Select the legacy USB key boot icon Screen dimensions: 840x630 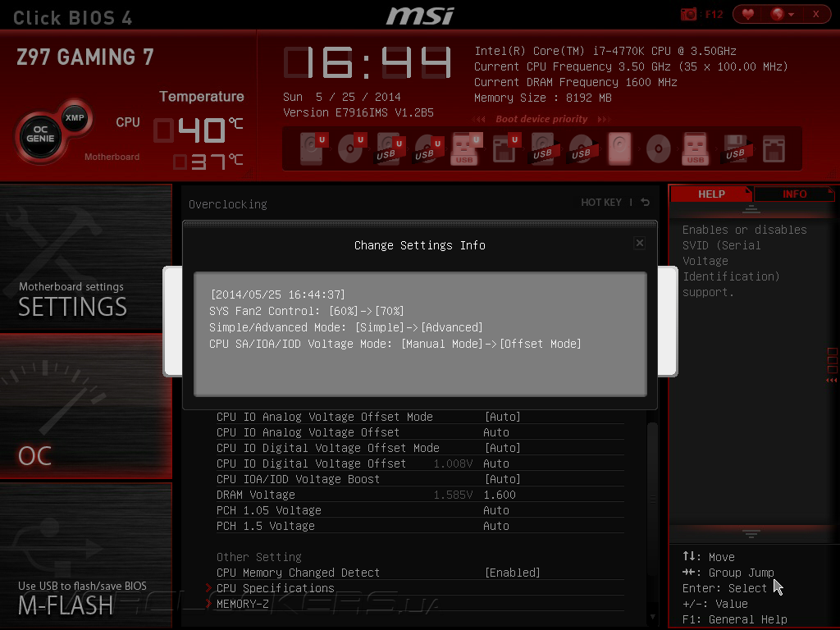pyautogui.click(x=696, y=148)
